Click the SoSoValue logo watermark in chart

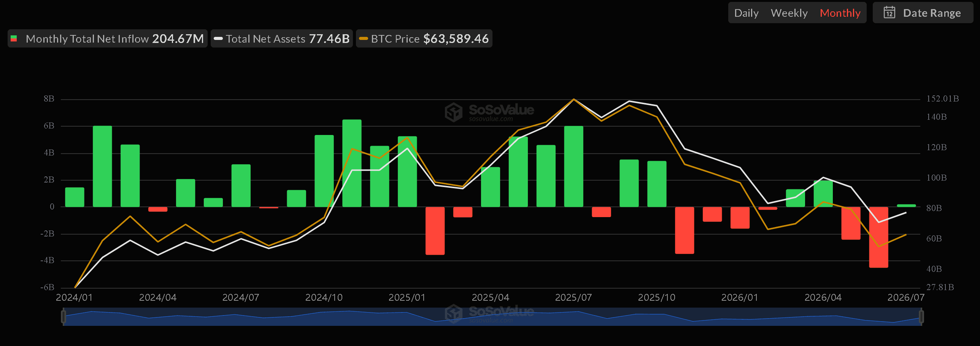489,112
